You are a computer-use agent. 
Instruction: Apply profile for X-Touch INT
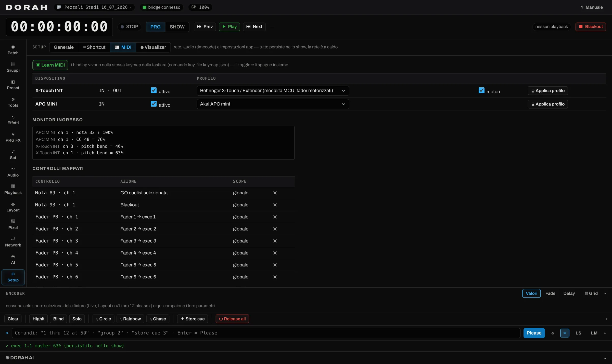(548, 91)
